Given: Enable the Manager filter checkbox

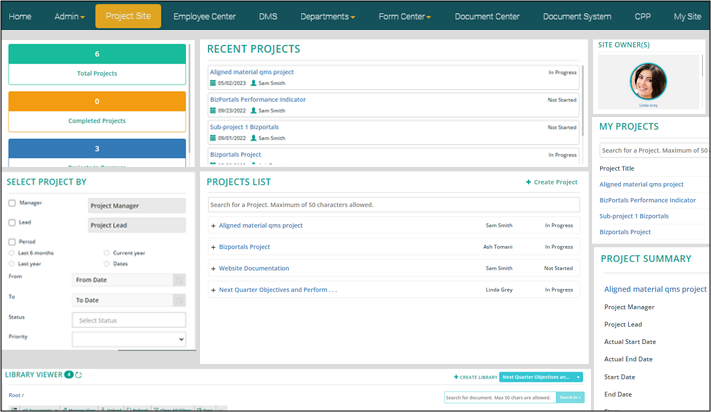Looking at the screenshot, I should click(x=12, y=203).
